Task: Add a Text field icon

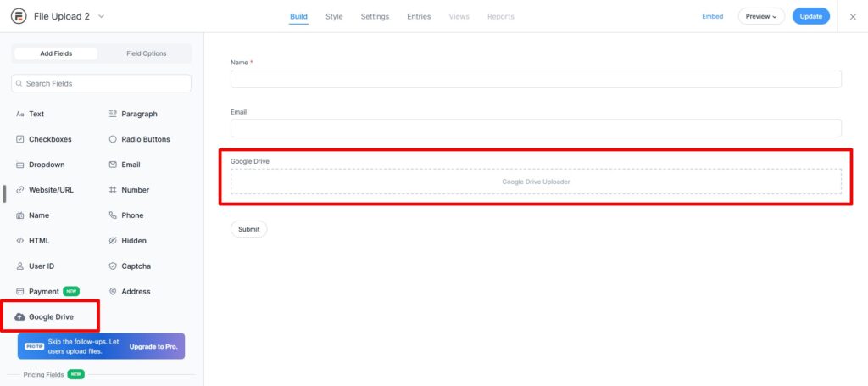Action: [x=20, y=114]
